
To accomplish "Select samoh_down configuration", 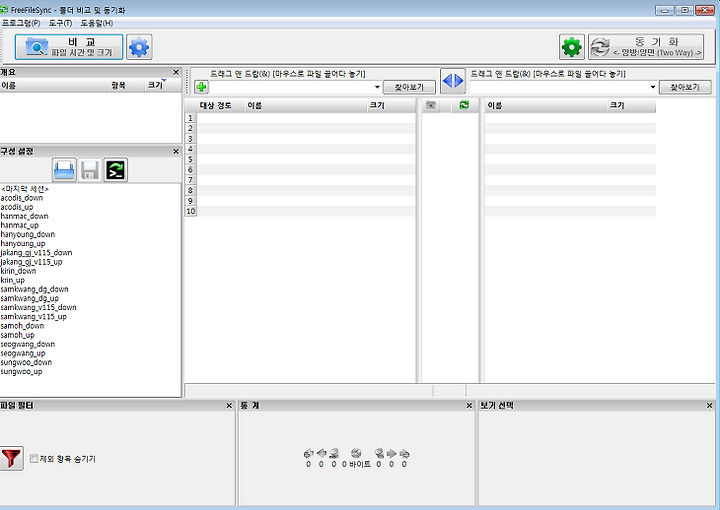I will (22, 326).
